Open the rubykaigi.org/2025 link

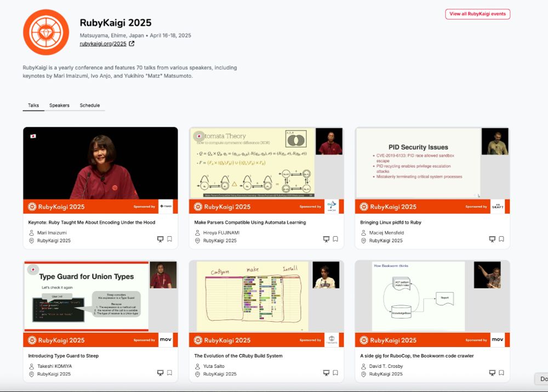(x=103, y=44)
